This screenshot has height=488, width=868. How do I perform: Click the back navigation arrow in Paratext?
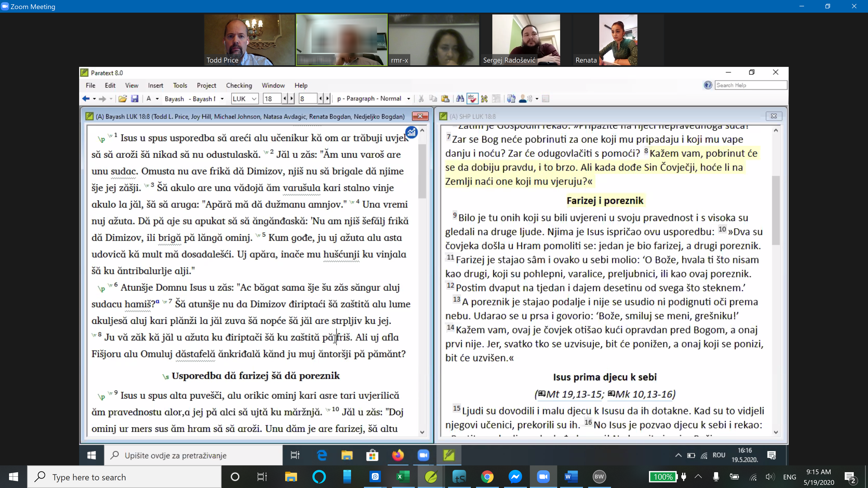pos(86,99)
